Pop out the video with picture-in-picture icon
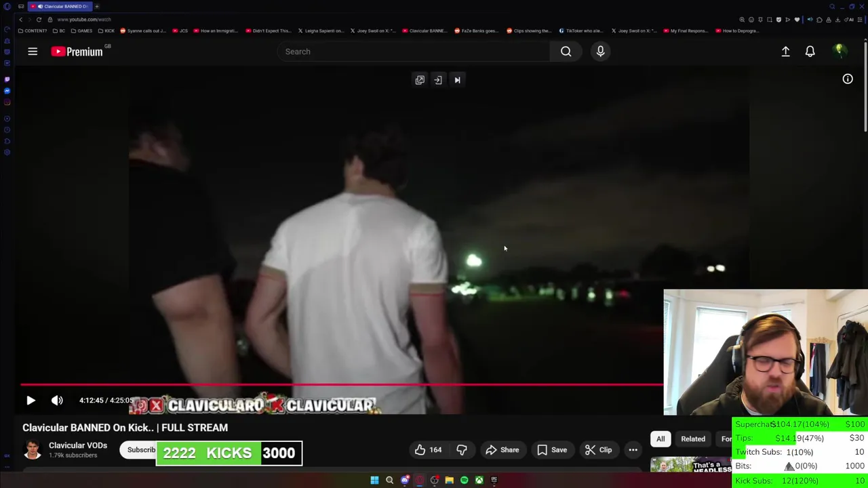Screen dimensions: 868x488 tap(420, 80)
